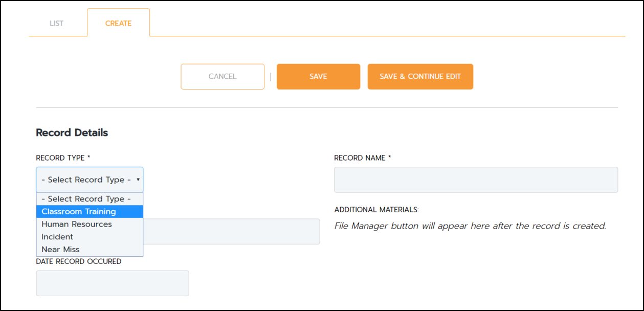The height and width of the screenshot is (311, 644).
Task: Focus the Record Name input field
Action: coord(476,180)
